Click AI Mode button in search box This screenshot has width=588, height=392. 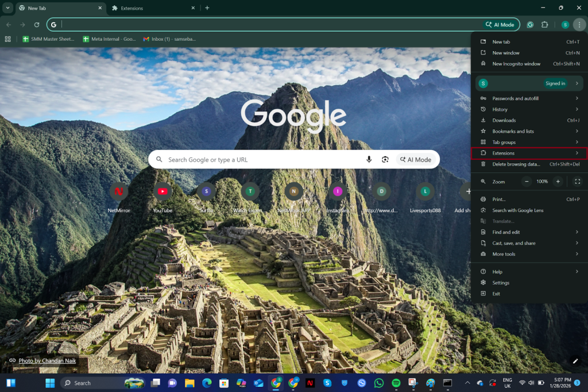(416, 159)
